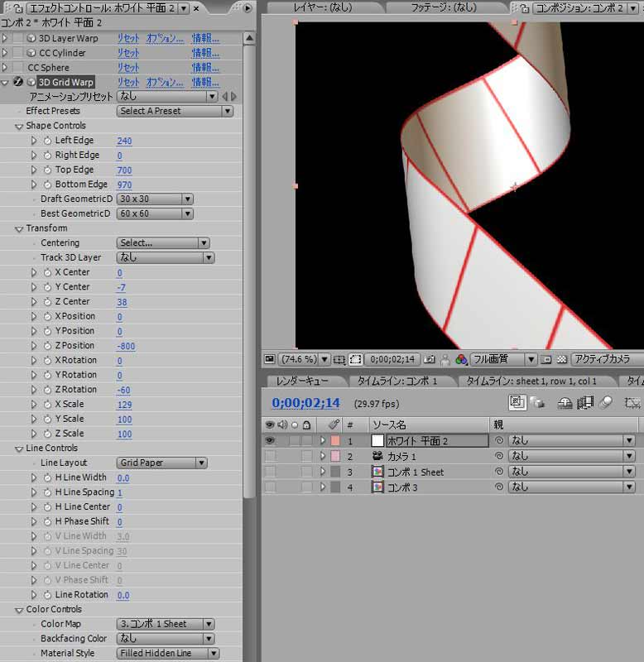Screen dimensions: 644x662
Task: Toggle the motion blur icon in timeline
Action: tap(606, 403)
